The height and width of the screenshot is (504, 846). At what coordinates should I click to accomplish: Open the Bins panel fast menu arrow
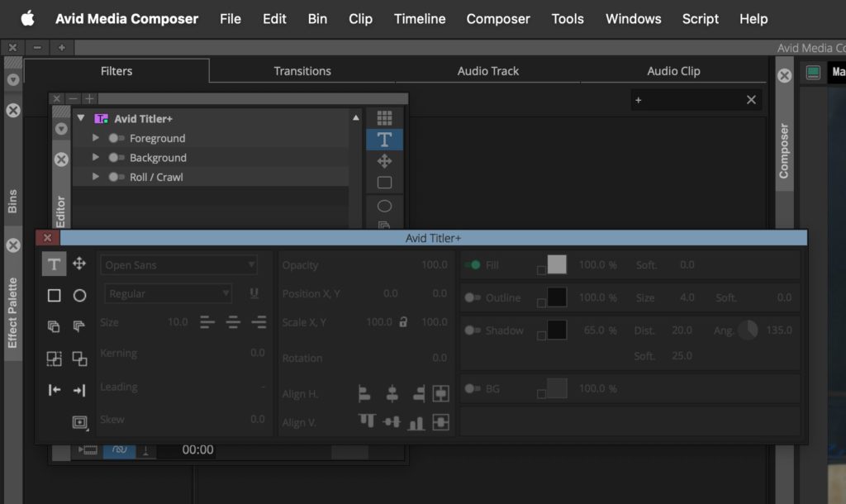pos(13,80)
